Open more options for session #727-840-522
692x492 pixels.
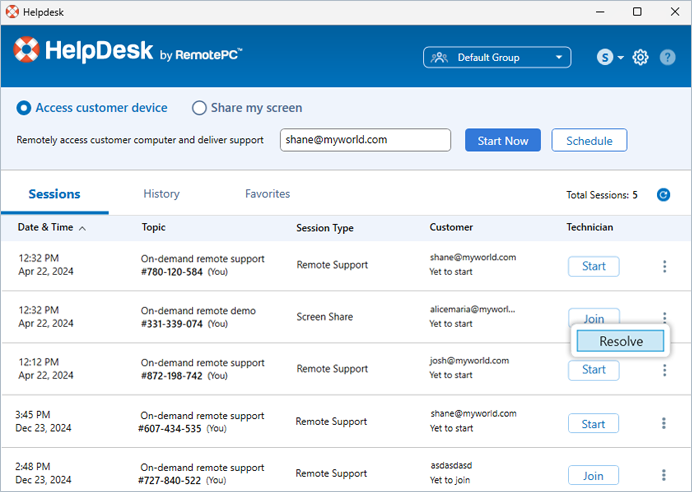[x=663, y=475]
